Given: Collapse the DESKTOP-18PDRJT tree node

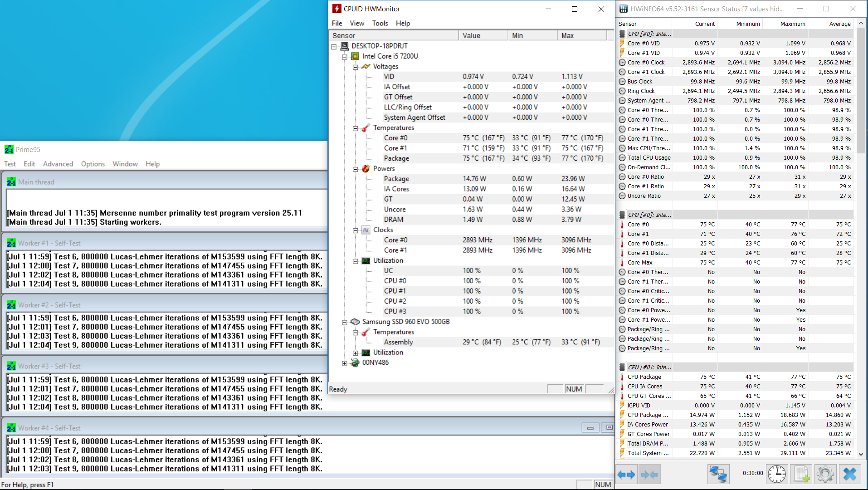Looking at the screenshot, I should click(x=334, y=46).
